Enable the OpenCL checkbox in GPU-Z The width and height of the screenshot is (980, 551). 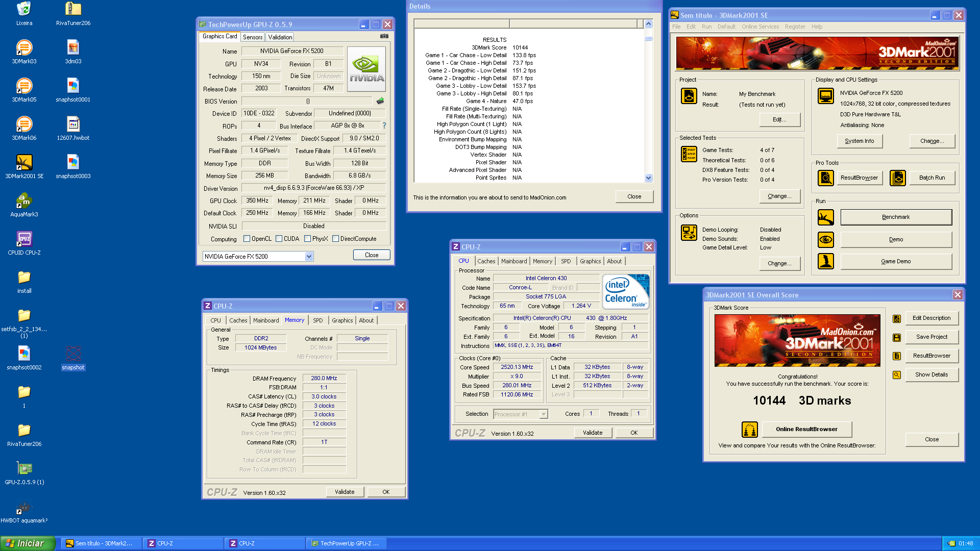coord(247,239)
